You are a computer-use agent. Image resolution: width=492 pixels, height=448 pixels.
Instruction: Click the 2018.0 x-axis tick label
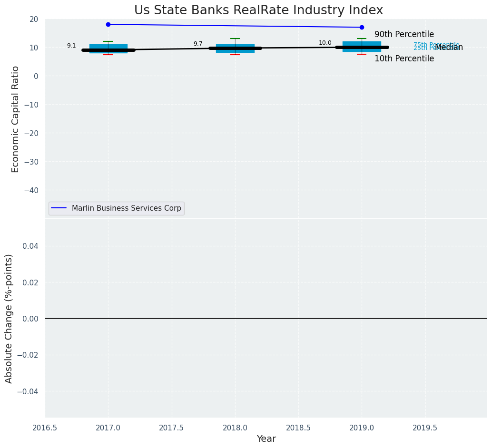[x=235, y=428]
